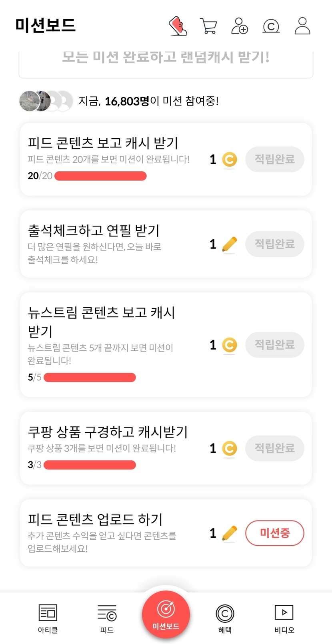Image resolution: width=332 pixels, height=644 pixels.
Task: Open the cash coin icon in header
Action: tap(271, 26)
